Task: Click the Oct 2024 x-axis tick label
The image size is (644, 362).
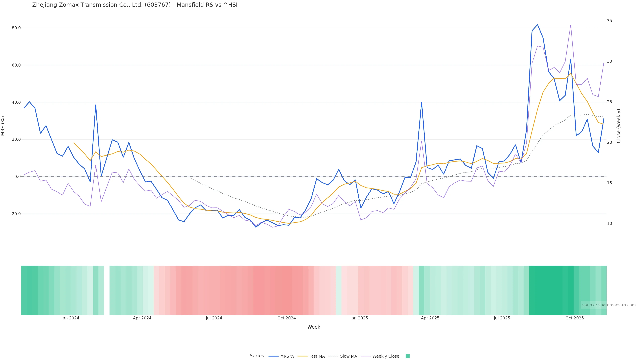Action: (286, 318)
